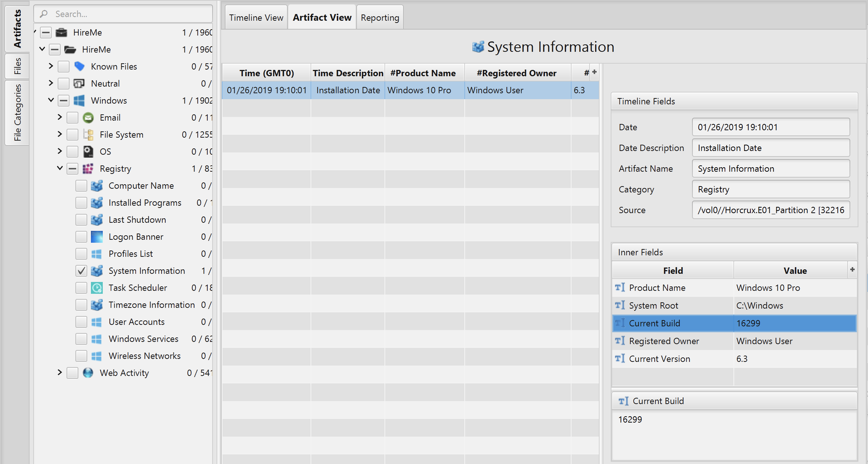Click the Email envelope icon

click(88, 118)
